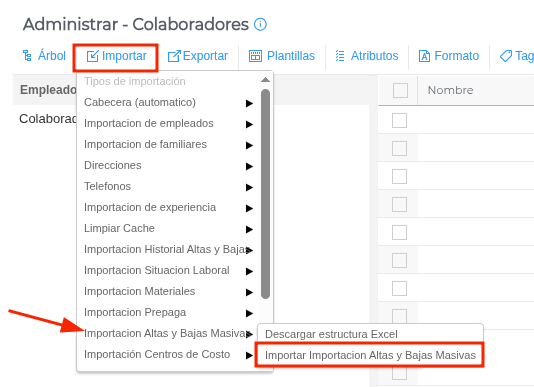Check the third row checkbox in table
Viewport: 534px width, 387px height.
point(399,176)
